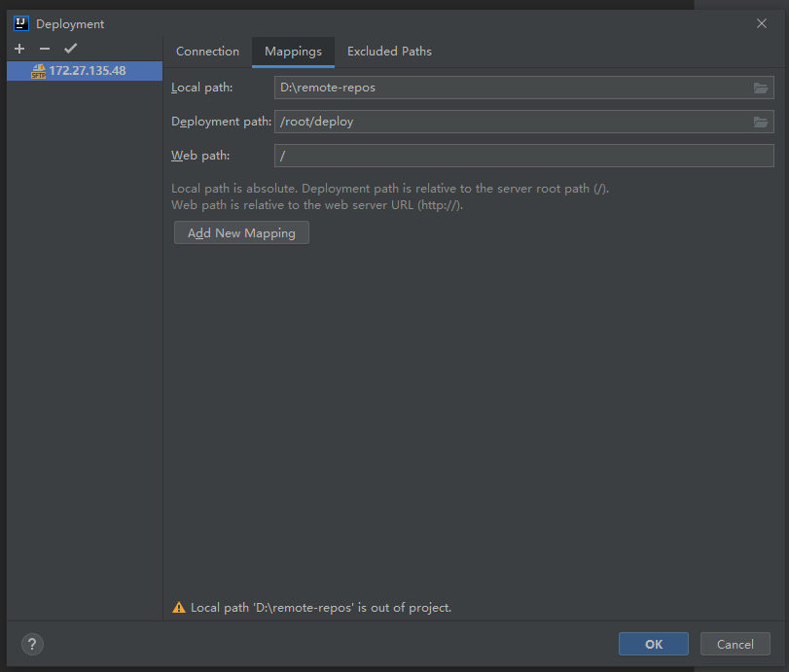The image size is (789, 672).
Task: Browse for folder in Local path field
Action: click(x=761, y=88)
